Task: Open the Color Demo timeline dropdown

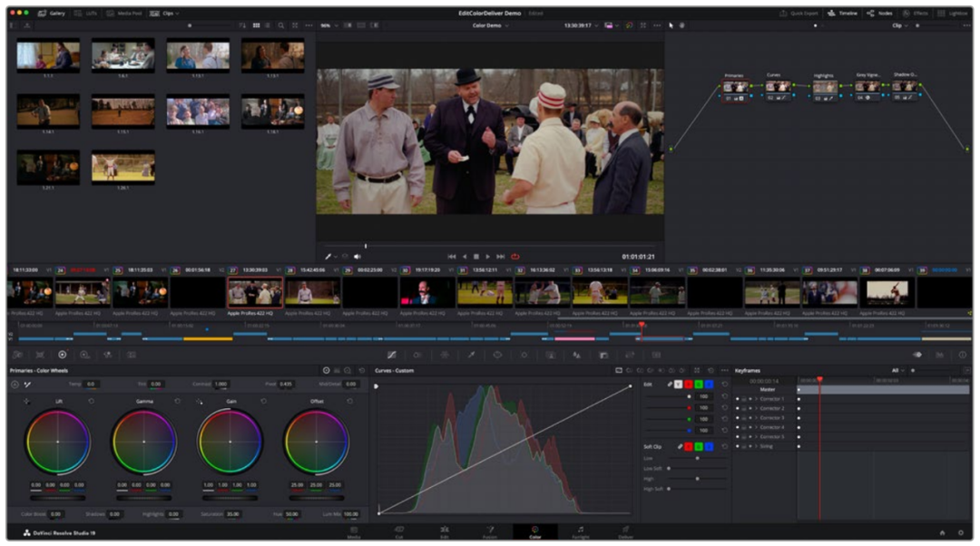Action: point(490,25)
